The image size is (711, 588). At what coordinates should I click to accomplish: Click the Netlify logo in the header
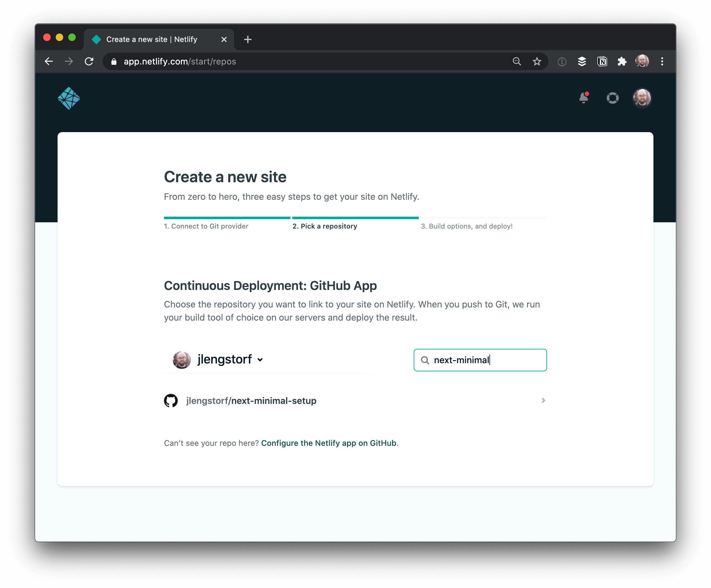coord(69,98)
